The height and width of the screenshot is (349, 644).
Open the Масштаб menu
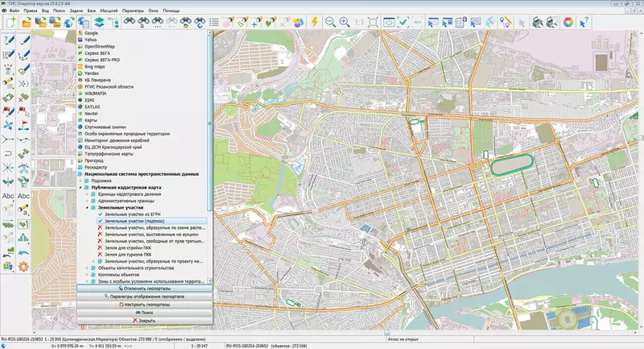tap(110, 10)
